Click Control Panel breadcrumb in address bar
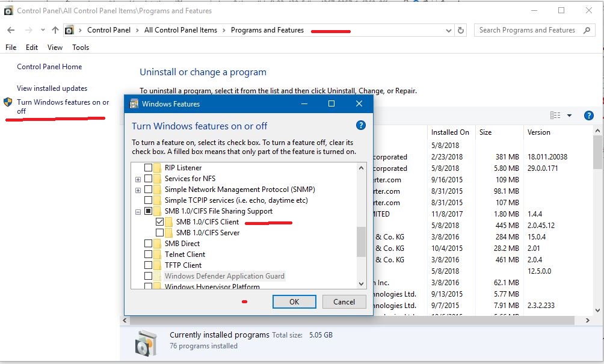Image resolution: width=604 pixels, height=364 pixels. [109, 30]
